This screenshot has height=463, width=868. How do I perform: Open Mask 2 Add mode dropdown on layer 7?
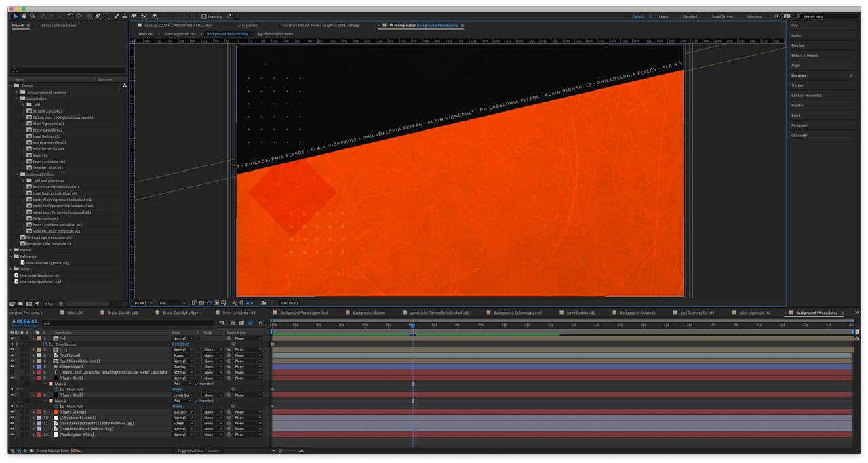point(182,384)
